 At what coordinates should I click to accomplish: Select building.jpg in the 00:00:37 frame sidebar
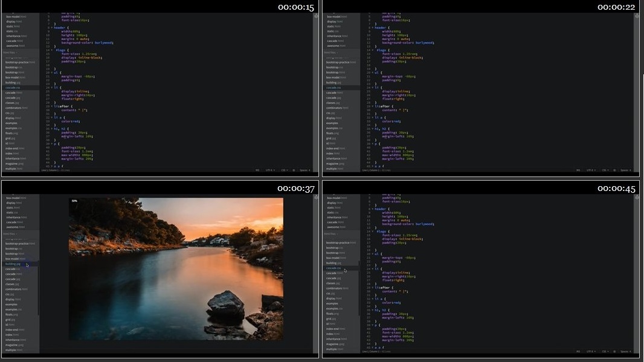tap(13, 264)
